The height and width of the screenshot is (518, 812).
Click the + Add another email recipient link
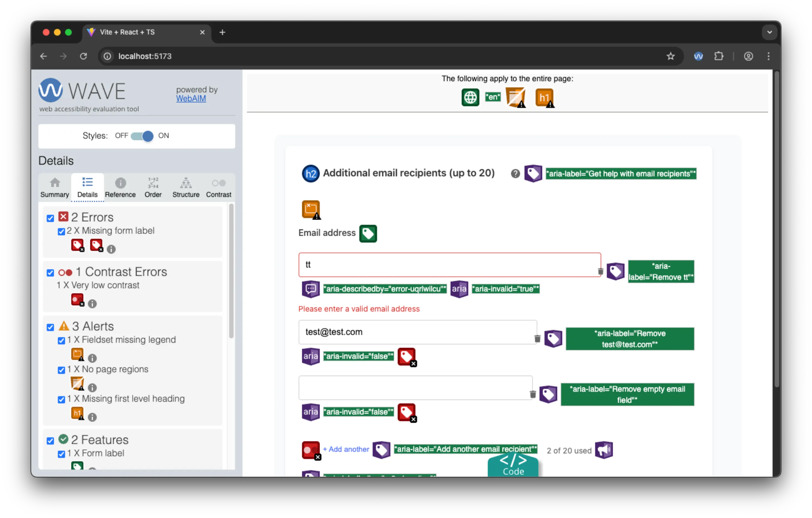pyautogui.click(x=346, y=449)
